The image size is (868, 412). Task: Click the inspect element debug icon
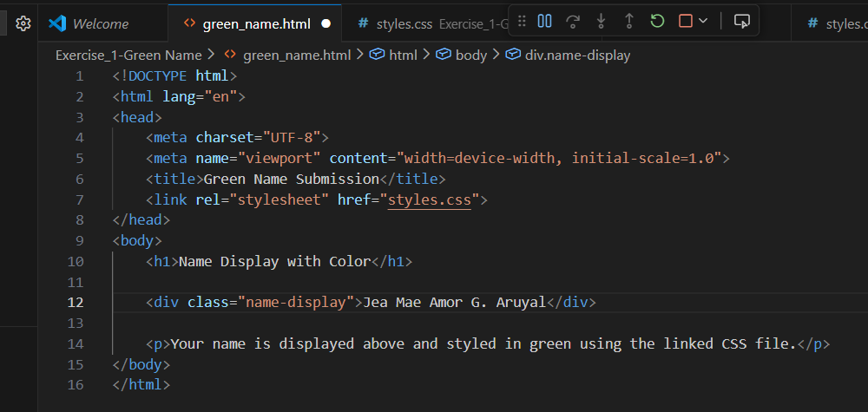[740, 21]
